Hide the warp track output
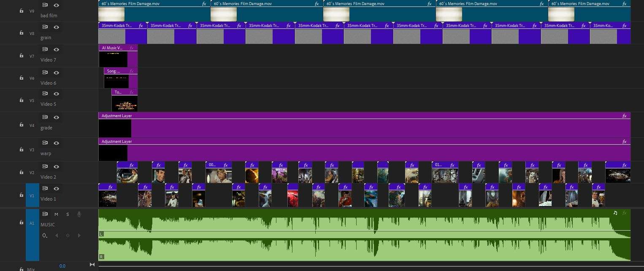 point(57,143)
